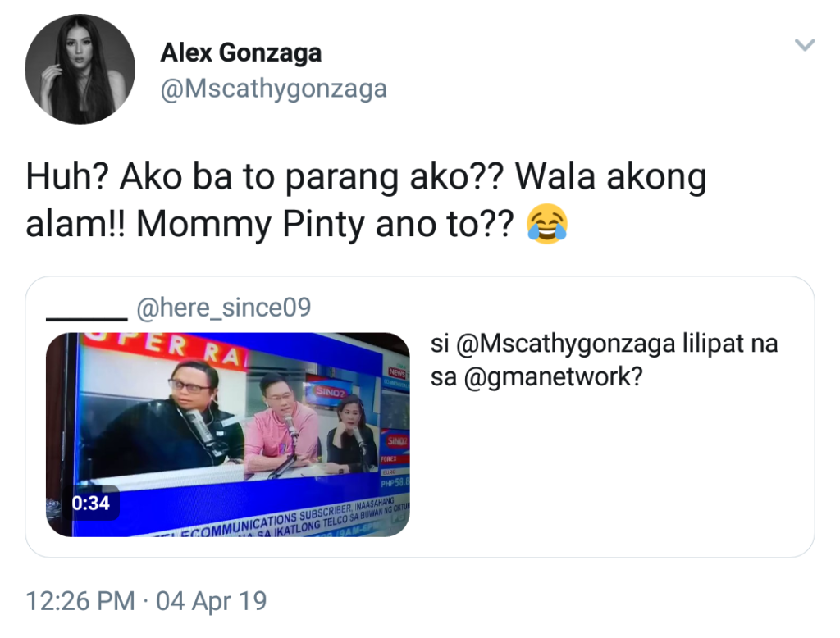The height and width of the screenshot is (638, 840).
Task: Play the quoted tweet video thumbnail
Action: click(228, 435)
